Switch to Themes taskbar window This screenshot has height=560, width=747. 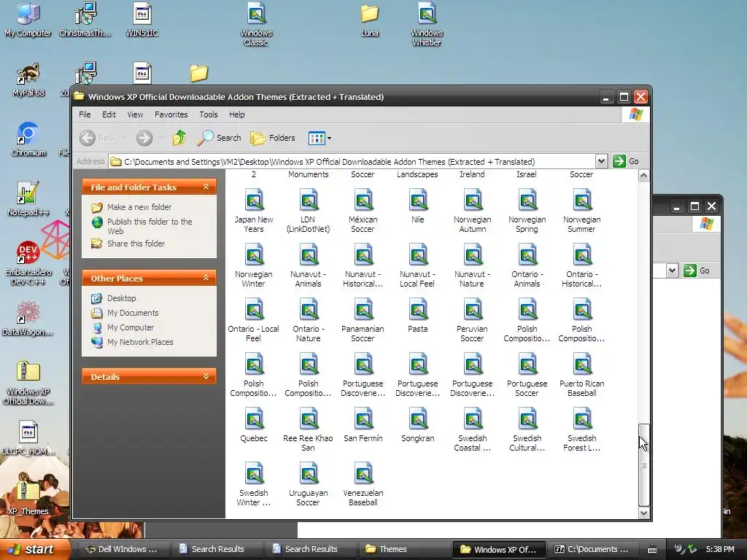tap(403, 549)
